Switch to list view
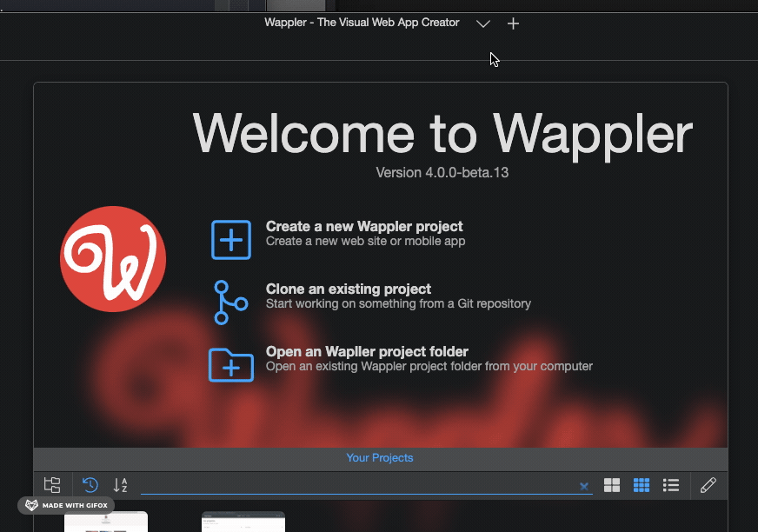The width and height of the screenshot is (758, 532). 671,485
